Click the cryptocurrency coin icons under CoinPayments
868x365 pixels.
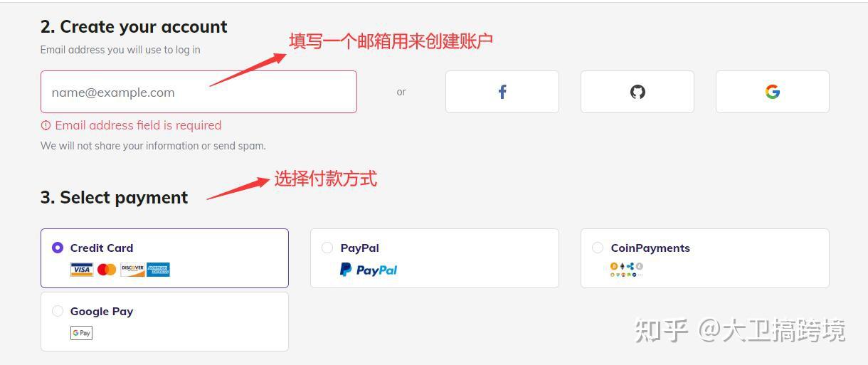627,269
